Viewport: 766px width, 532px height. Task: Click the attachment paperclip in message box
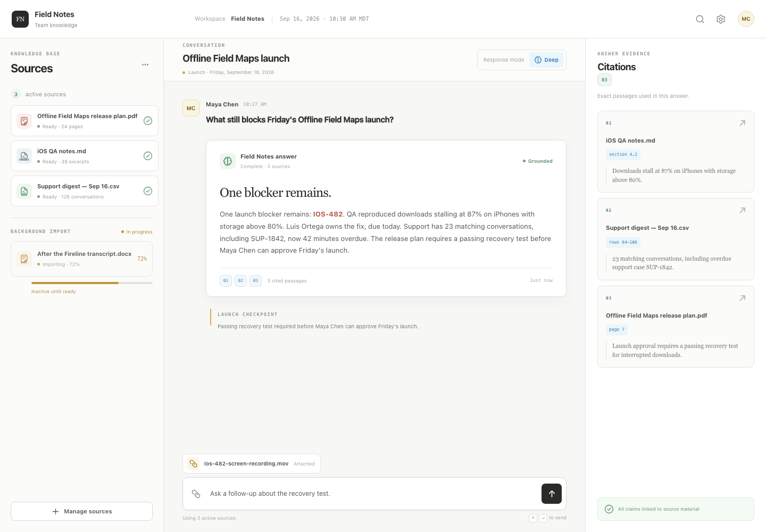196,494
